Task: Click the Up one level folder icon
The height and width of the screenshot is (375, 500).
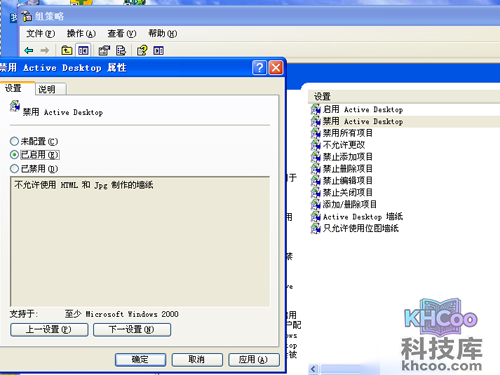Action: coord(67,51)
